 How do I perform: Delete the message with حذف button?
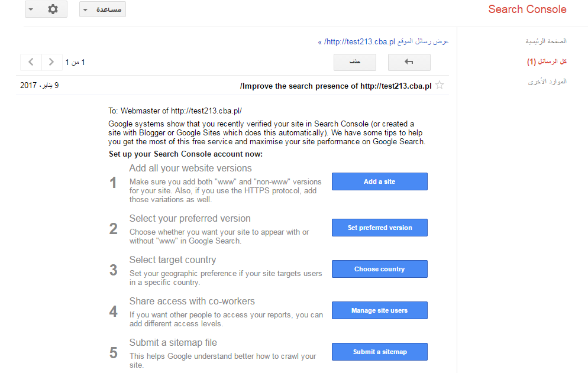355,62
